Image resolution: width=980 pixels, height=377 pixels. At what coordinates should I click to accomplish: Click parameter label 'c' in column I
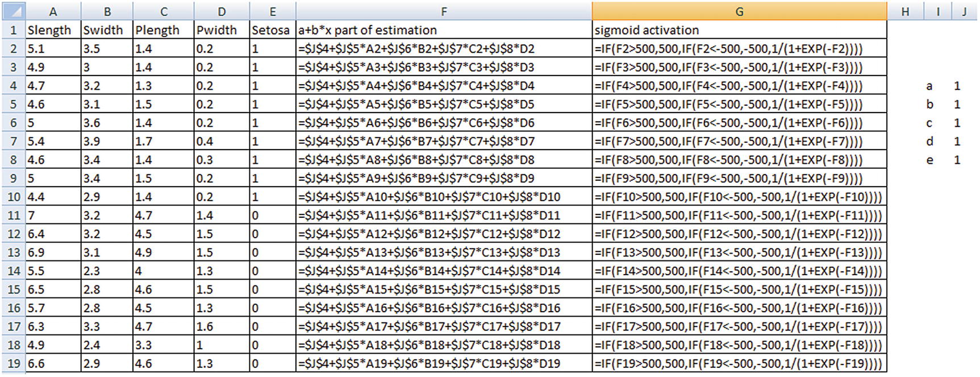pyautogui.click(x=929, y=123)
